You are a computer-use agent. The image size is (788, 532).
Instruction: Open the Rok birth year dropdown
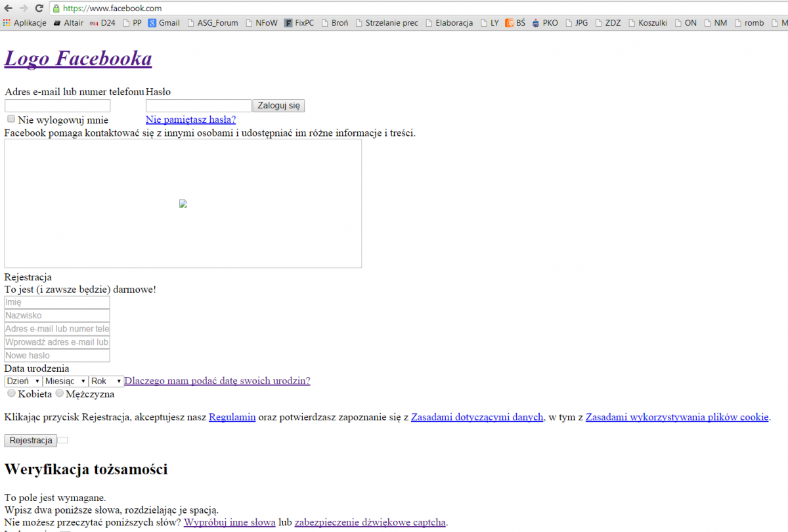106,381
